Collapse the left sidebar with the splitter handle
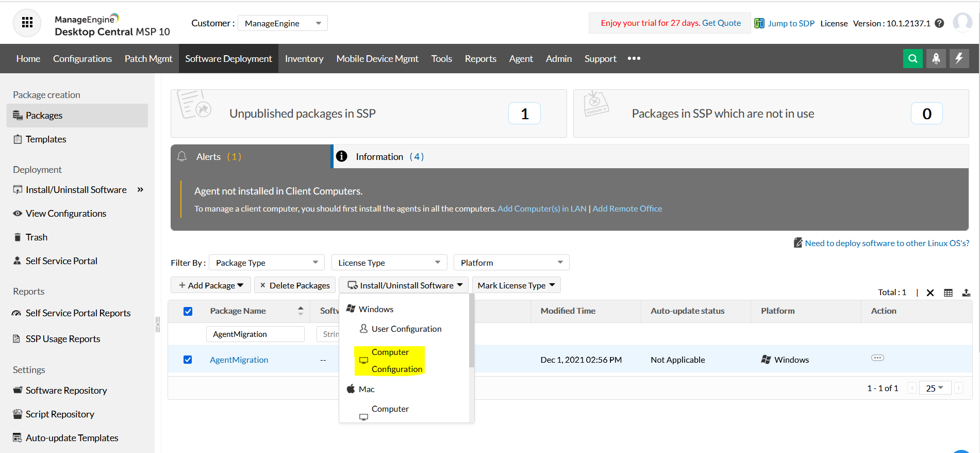 click(158, 325)
